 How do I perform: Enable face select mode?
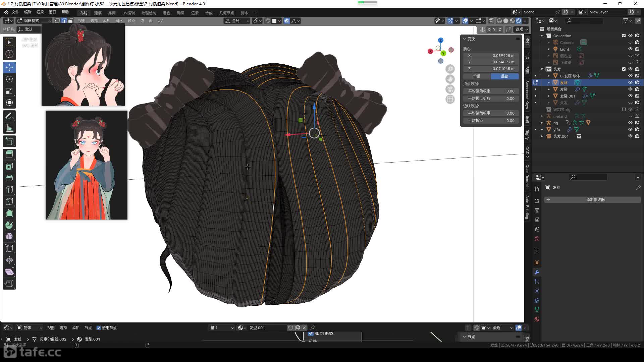pos(70,21)
